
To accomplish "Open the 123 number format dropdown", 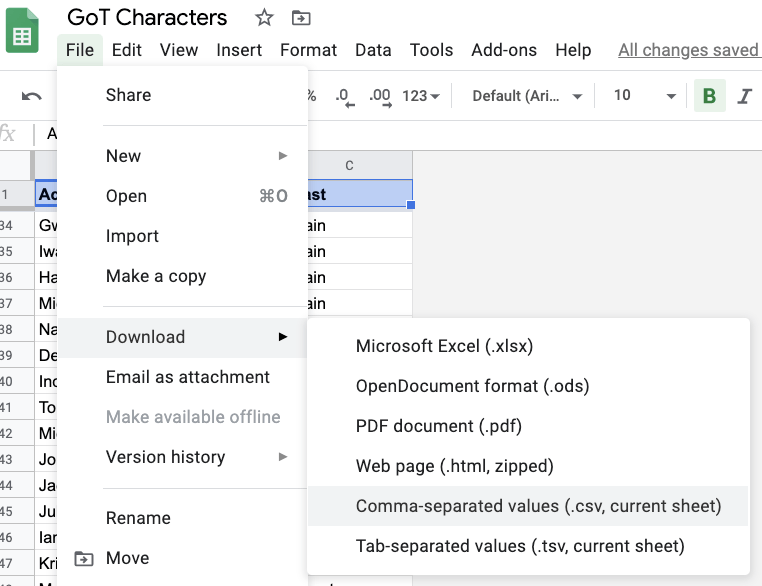I will [421, 96].
